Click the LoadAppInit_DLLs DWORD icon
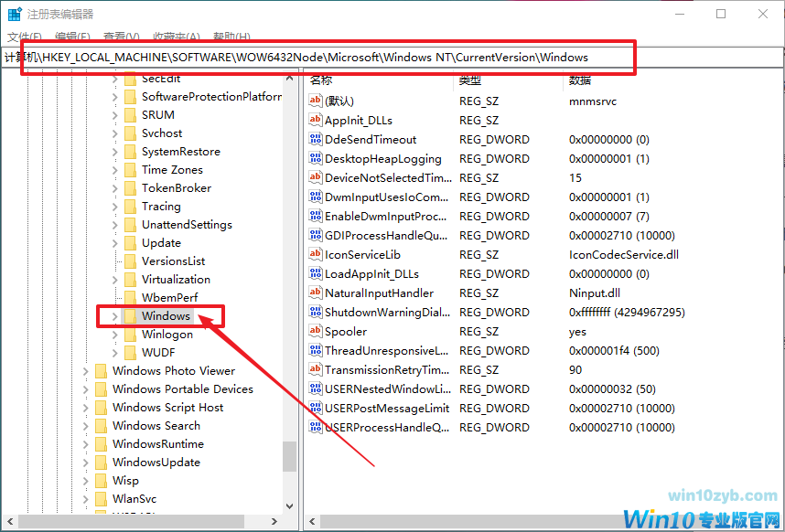The image size is (785, 532). point(316,273)
